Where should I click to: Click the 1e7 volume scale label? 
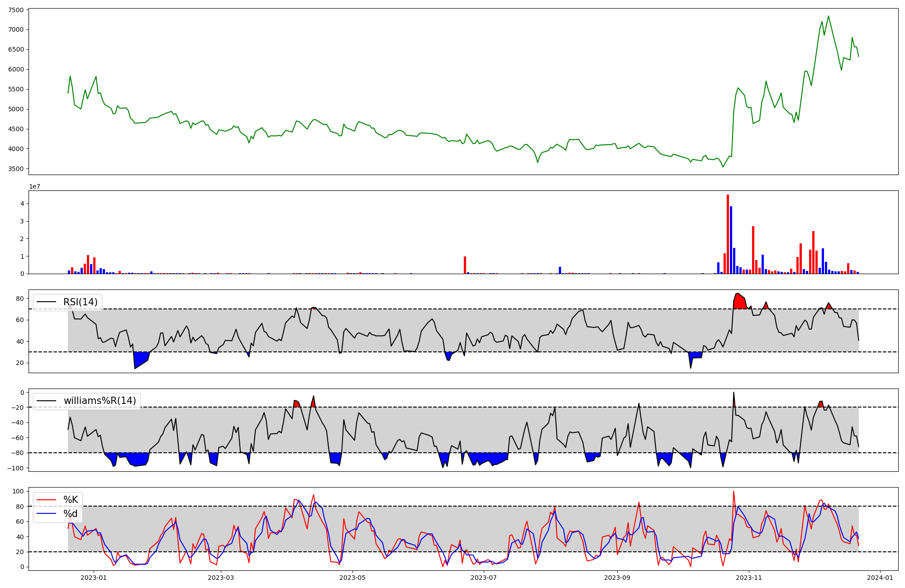coord(35,187)
